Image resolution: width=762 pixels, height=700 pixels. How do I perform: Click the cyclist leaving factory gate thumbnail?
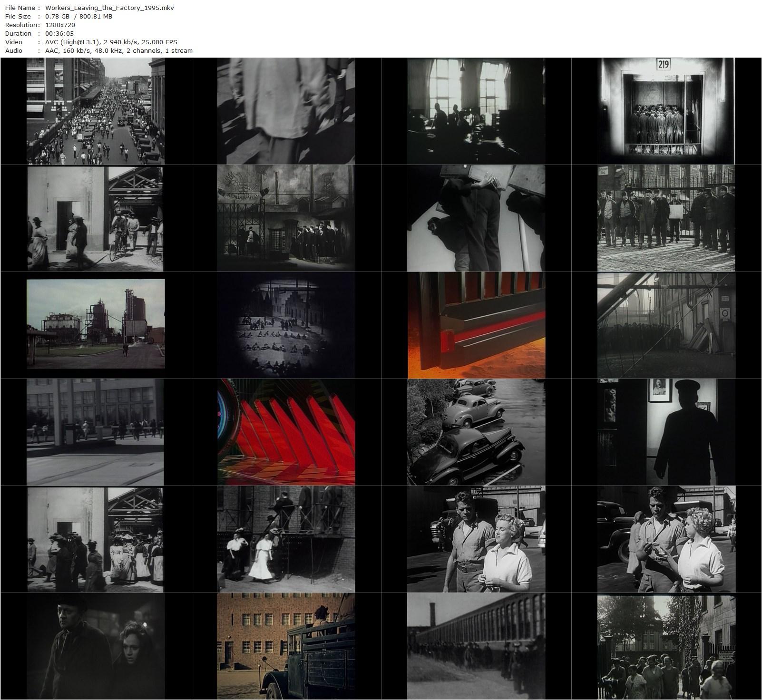(95, 219)
